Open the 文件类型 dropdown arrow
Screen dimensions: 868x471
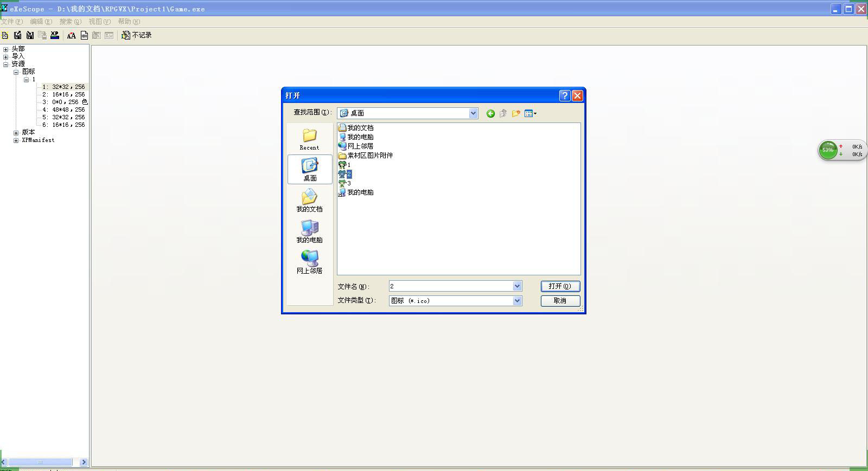click(x=517, y=301)
